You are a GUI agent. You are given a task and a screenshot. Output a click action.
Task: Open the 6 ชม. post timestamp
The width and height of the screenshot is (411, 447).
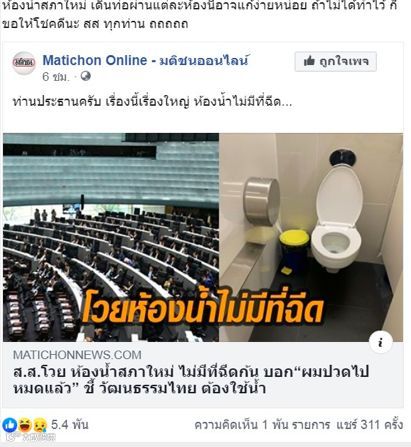point(56,77)
